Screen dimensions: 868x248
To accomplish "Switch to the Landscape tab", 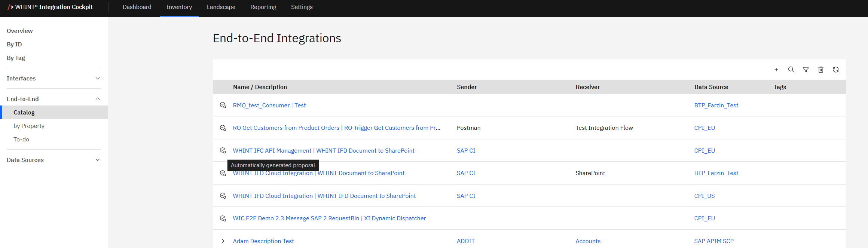I will click(221, 7).
